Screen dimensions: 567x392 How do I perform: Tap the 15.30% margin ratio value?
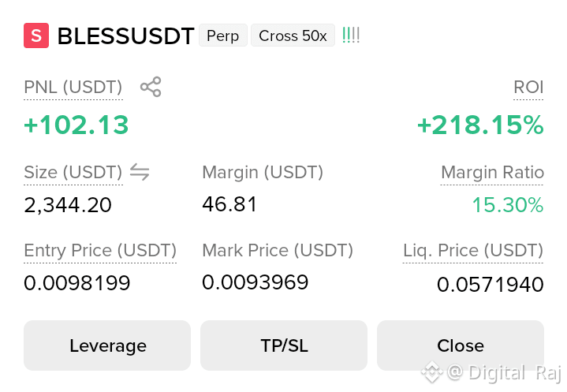click(x=508, y=205)
